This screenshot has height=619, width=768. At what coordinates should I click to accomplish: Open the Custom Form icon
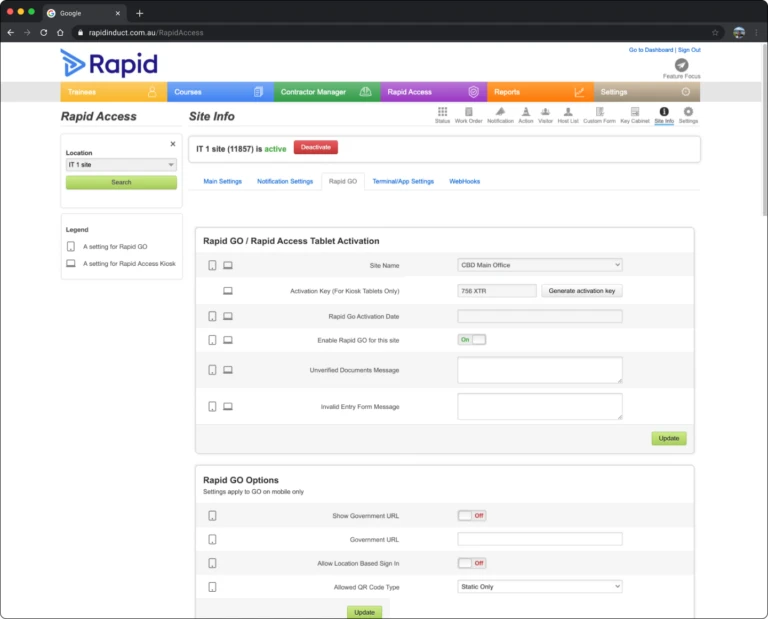pos(599,115)
